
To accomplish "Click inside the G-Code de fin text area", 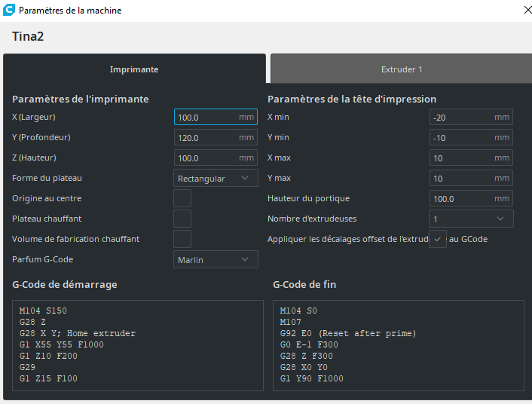I will 398,344.
